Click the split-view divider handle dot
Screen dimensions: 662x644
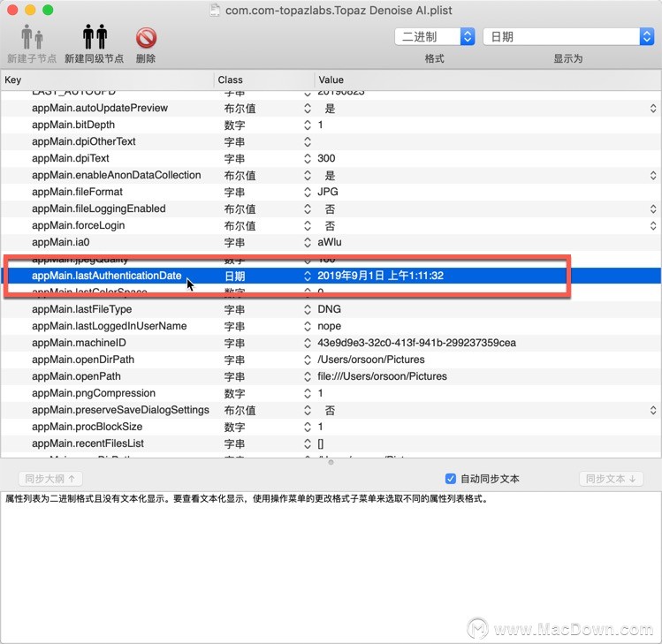(331, 463)
